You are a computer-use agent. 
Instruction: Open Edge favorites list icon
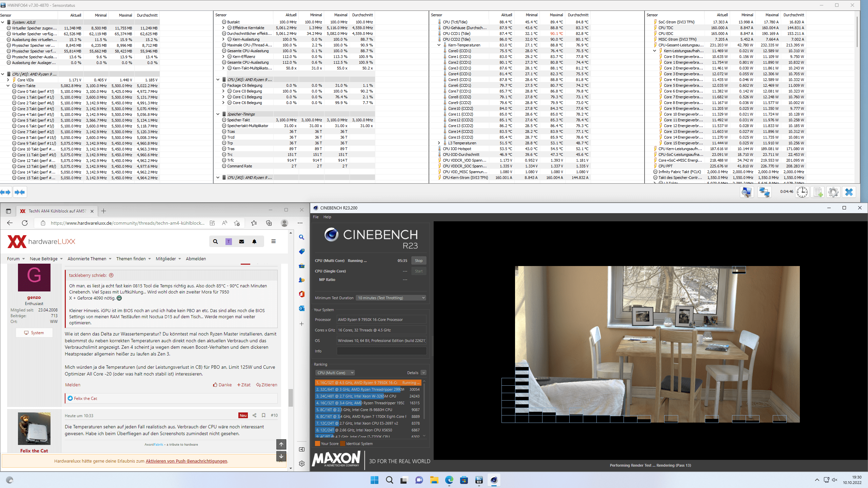[x=254, y=223]
